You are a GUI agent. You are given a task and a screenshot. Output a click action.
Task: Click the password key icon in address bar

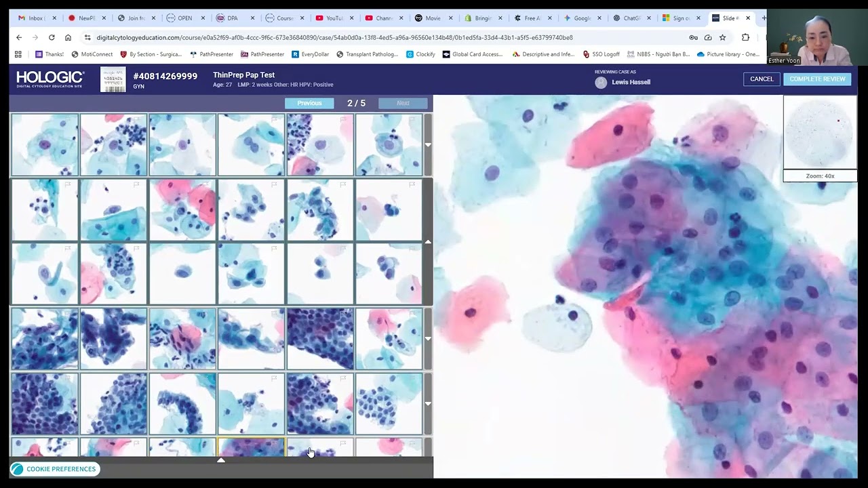(x=693, y=37)
